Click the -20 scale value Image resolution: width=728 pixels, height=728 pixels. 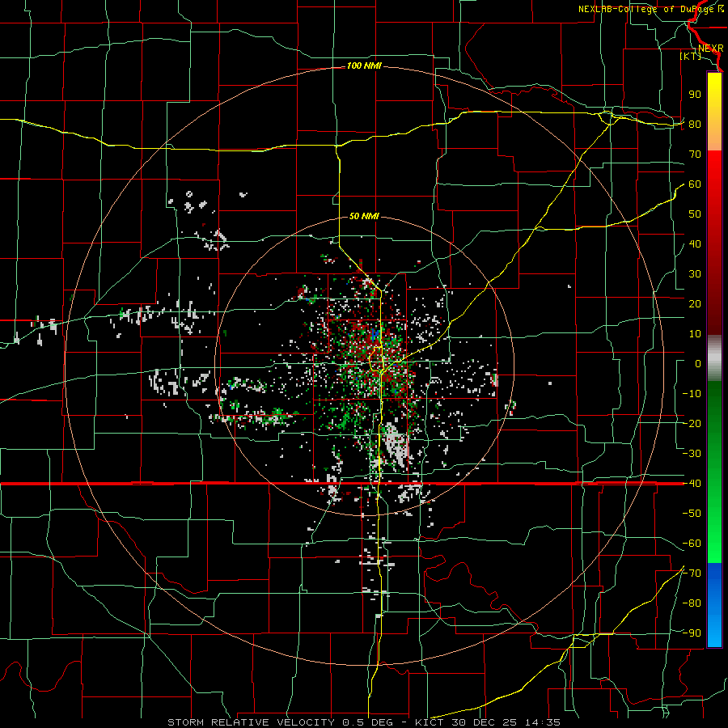pyautogui.click(x=692, y=424)
